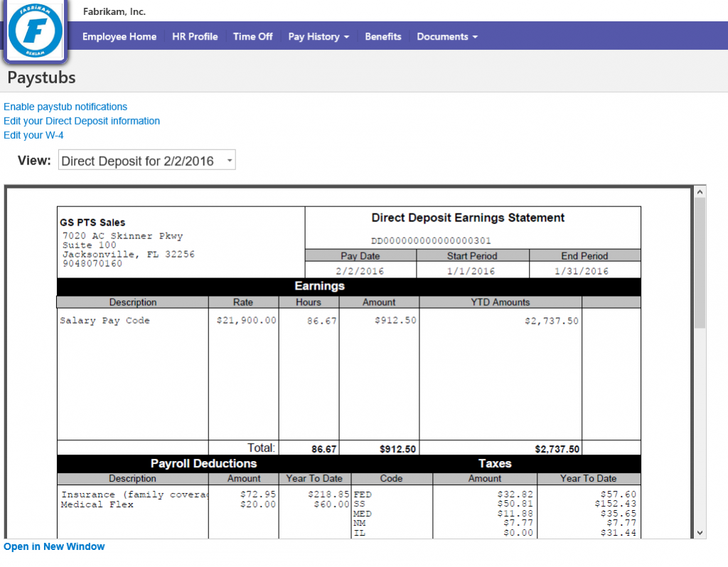Click the Jacksonville, FL 32256 address line
728x567 pixels.
[129, 255]
